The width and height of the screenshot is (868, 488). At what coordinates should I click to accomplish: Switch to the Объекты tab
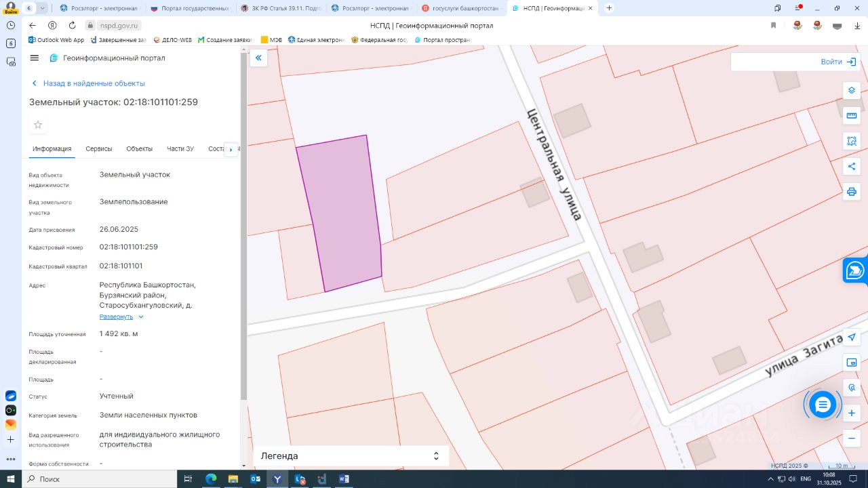click(140, 149)
